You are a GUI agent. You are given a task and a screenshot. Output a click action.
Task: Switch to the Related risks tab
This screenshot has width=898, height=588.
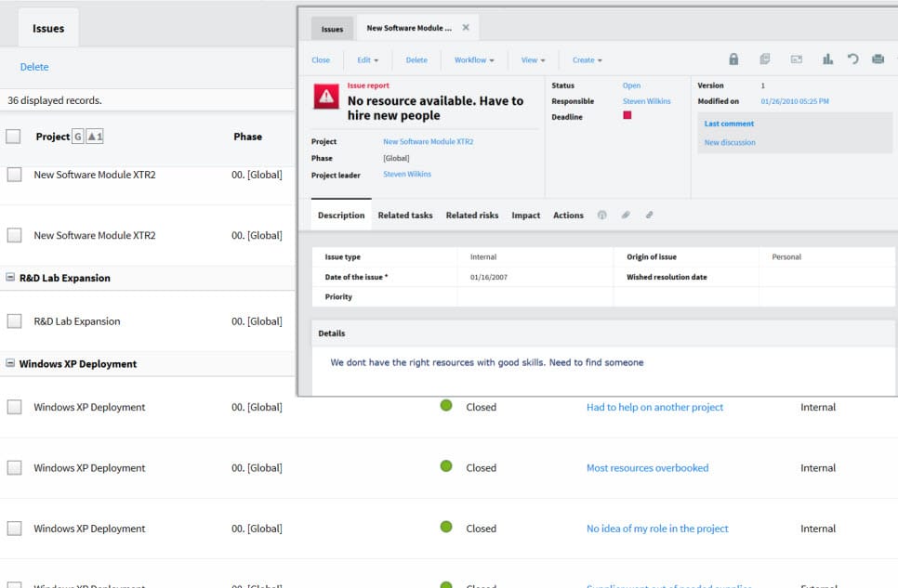pos(472,216)
